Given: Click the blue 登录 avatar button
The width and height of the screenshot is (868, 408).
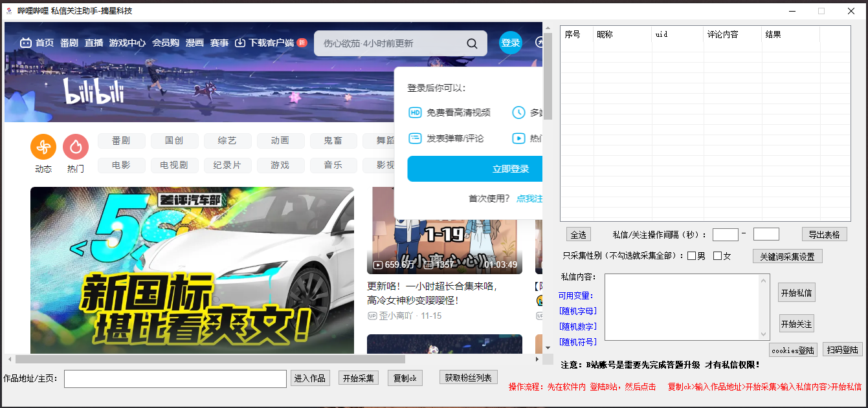Looking at the screenshot, I should [510, 43].
